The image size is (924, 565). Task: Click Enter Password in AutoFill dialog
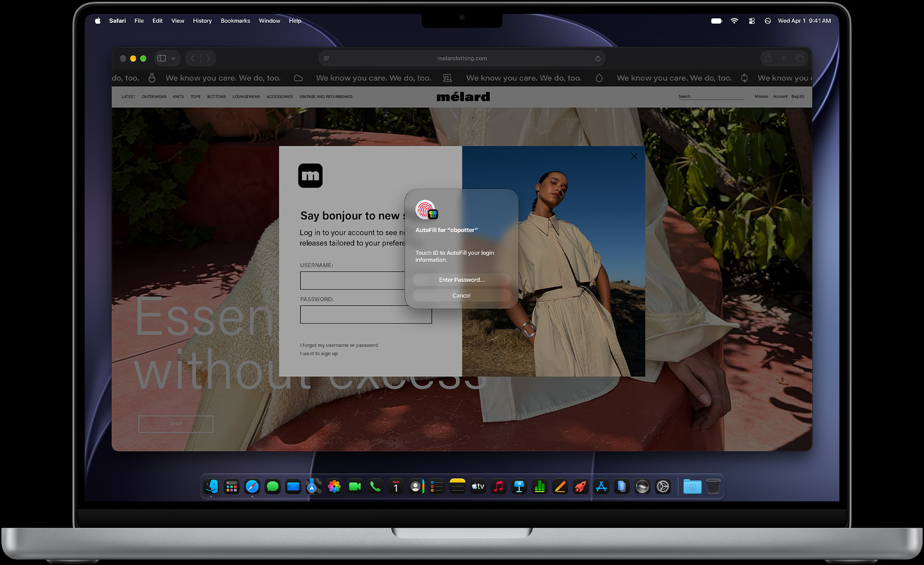click(462, 280)
